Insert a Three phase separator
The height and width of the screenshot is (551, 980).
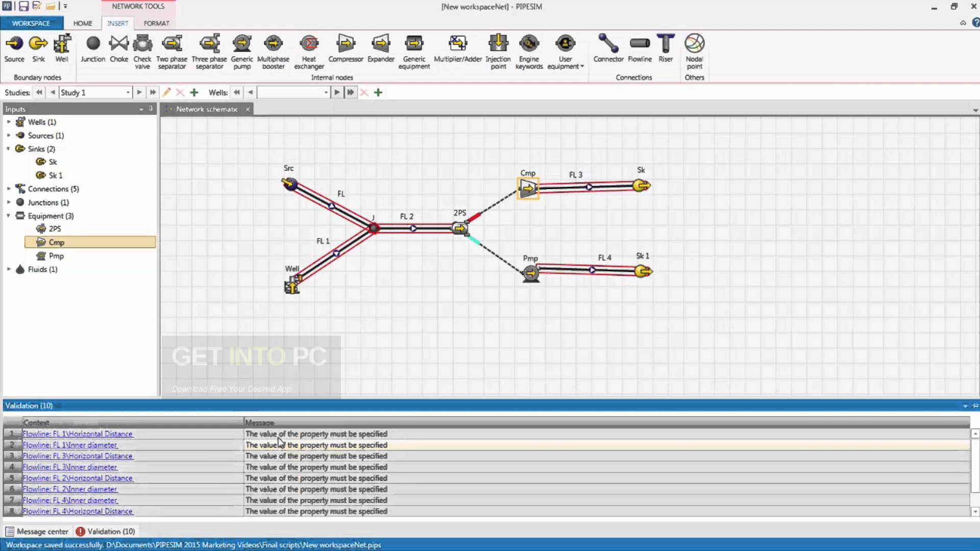click(x=209, y=52)
